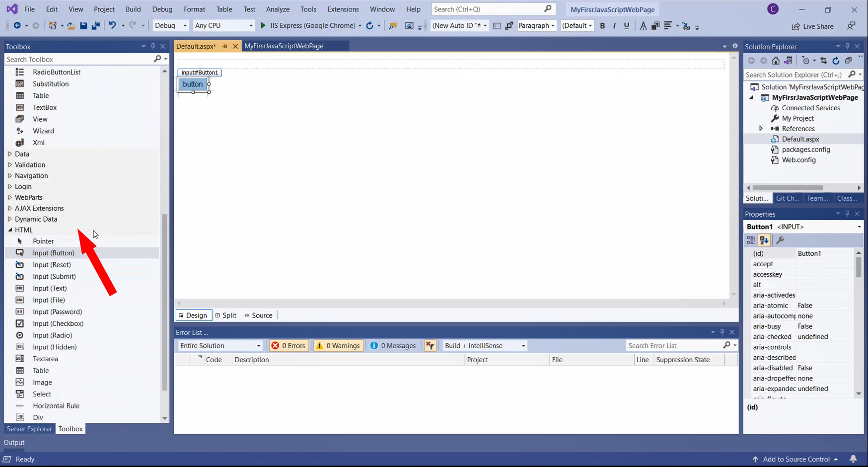Click the Search Toolbox input field
Image resolution: width=868 pixels, height=467 pixels.
click(79, 59)
